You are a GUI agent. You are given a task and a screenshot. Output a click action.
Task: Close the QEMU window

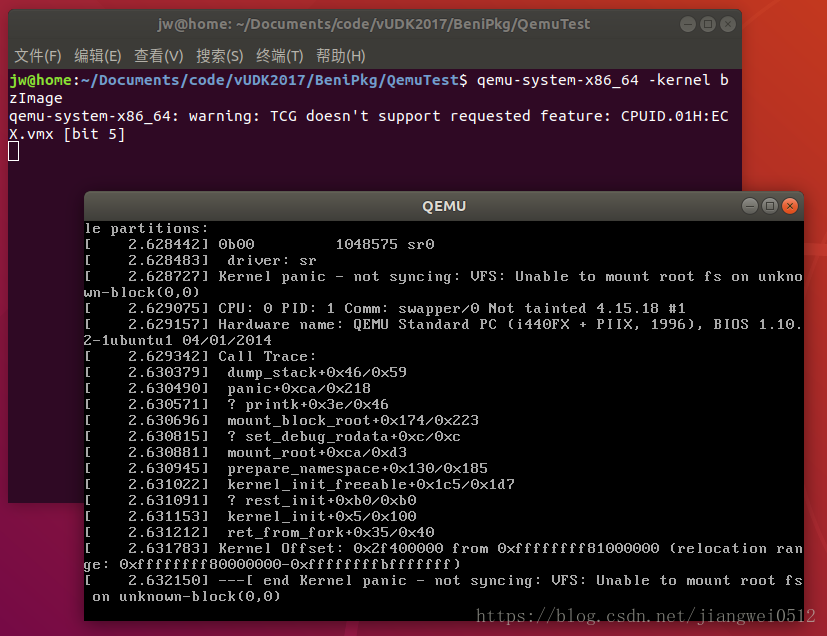pyautogui.click(x=790, y=206)
